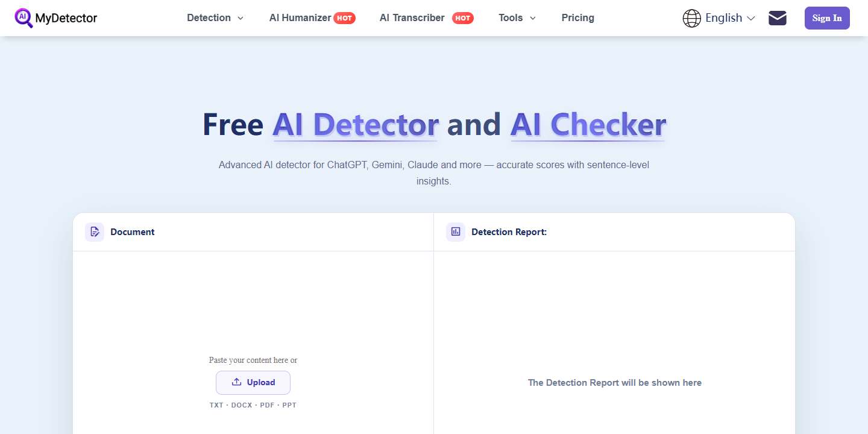868x434 pixels.
Task: Click the 'Paste your content here or' text area
Action: pyautogui.click(x=253, y=360)
